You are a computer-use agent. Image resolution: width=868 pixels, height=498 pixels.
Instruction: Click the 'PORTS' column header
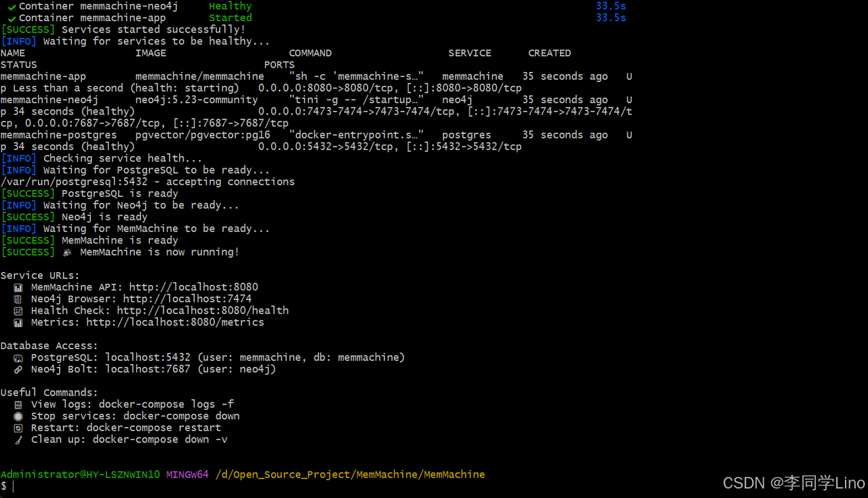coord(279,64)
